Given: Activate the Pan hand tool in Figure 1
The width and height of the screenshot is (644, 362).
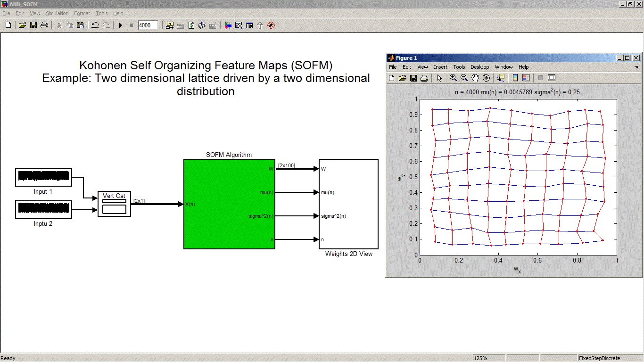Looking at the screenshot, I should coord(476,78).
